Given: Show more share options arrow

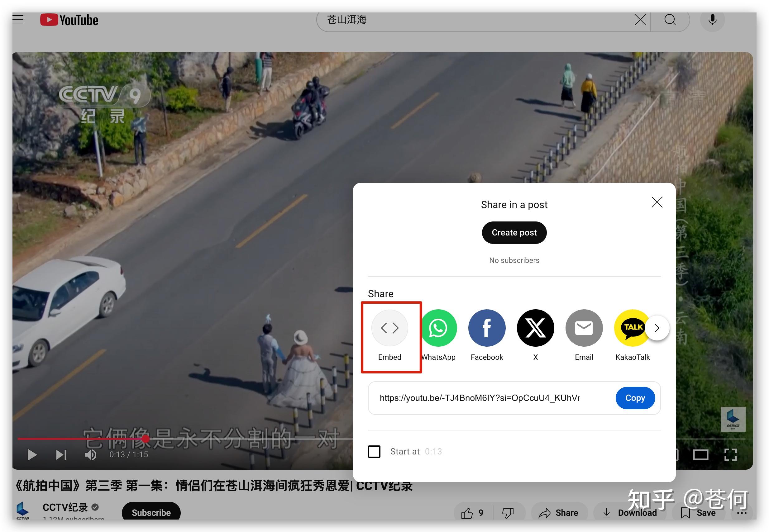Looking at the screenshot, I should 657,328.
